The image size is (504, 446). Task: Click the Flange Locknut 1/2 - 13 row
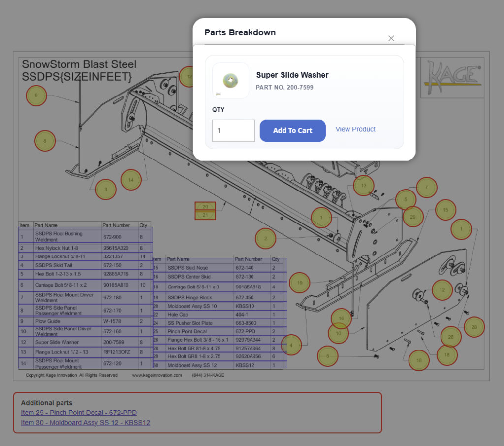point(85,352)
